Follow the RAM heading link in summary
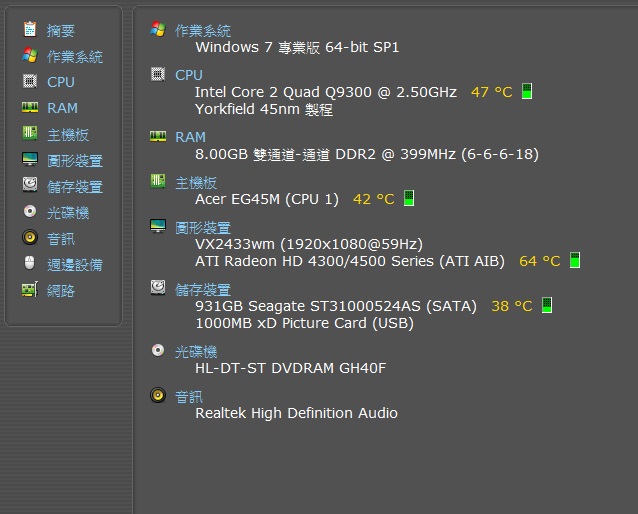 [190, 137]
